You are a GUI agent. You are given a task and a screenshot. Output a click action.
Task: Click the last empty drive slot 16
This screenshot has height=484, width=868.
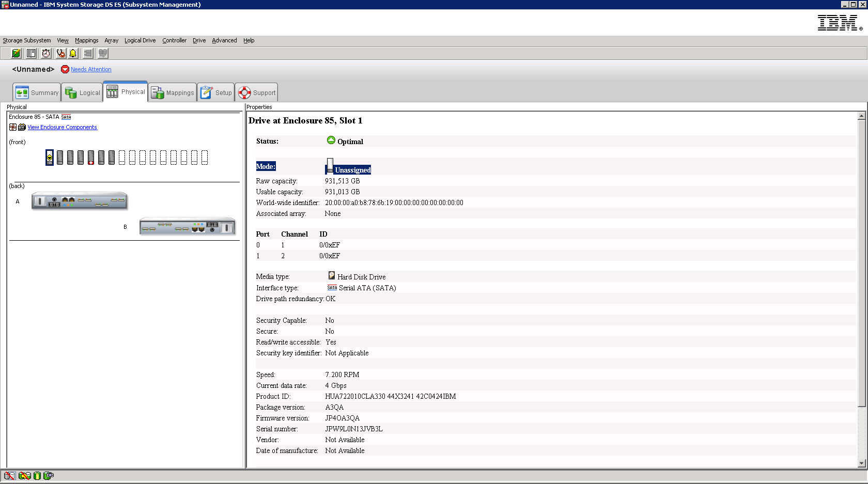click(x=205, y=158)
